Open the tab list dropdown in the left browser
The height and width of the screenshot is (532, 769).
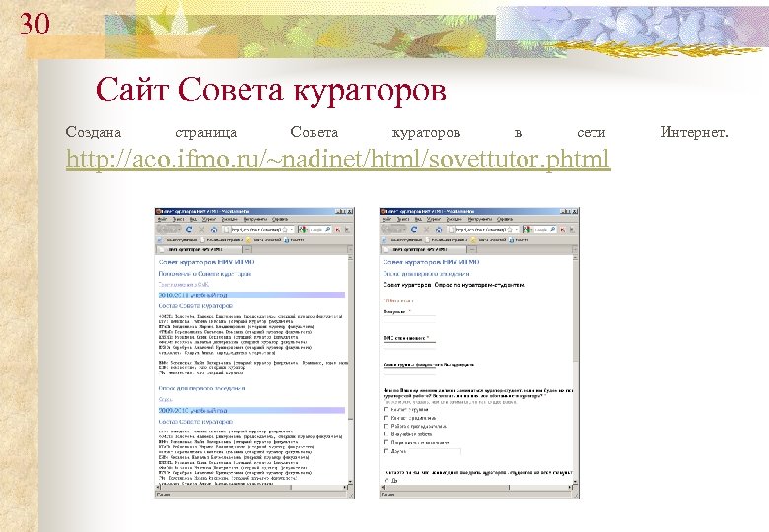coord(350,250)
